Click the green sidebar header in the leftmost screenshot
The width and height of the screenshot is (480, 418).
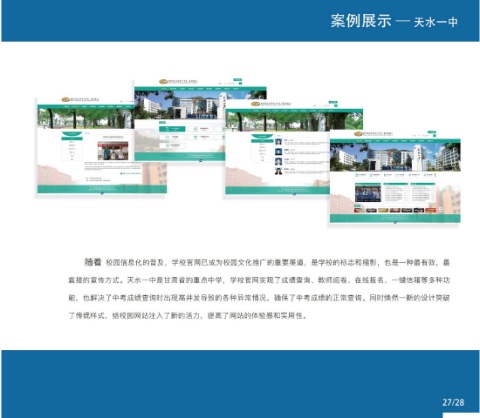click(72, 134)
